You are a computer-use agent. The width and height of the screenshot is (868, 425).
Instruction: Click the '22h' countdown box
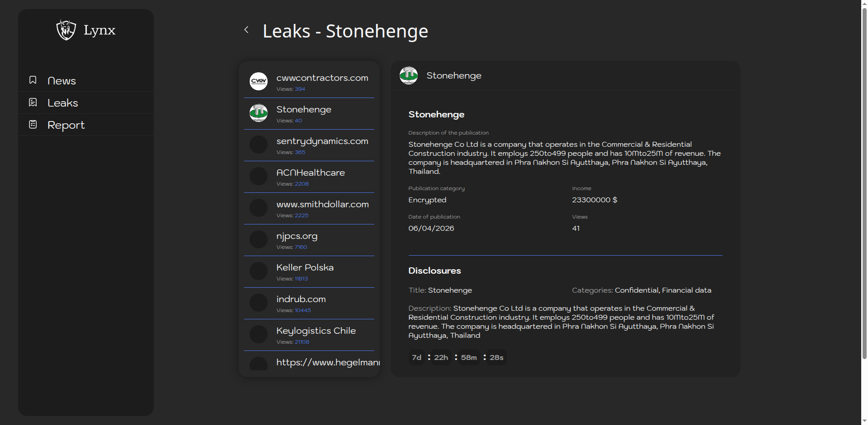(441, 357)
